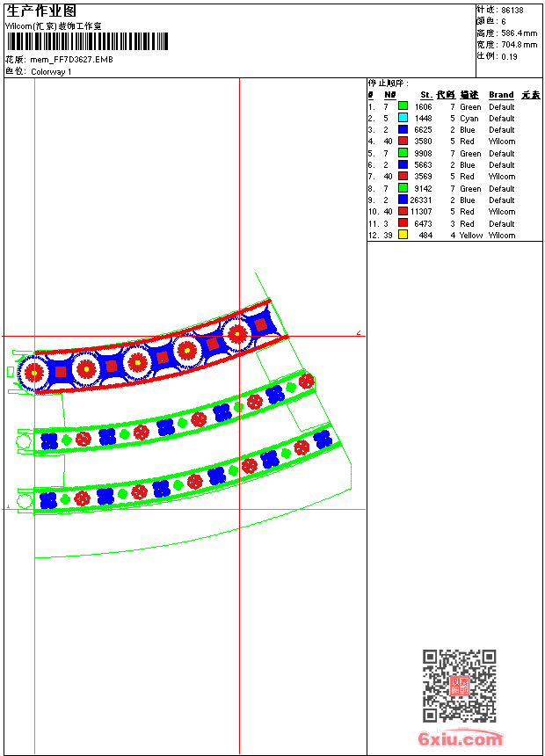
Task: Click the width value '704.8 mm'
Action: (x=519, y=45)
